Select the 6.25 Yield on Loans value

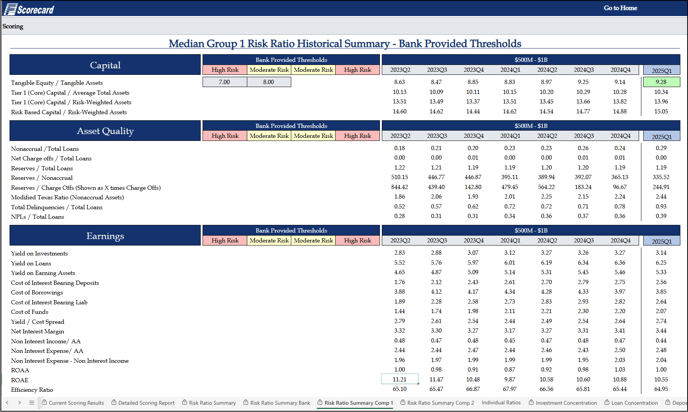coord(661,263)
